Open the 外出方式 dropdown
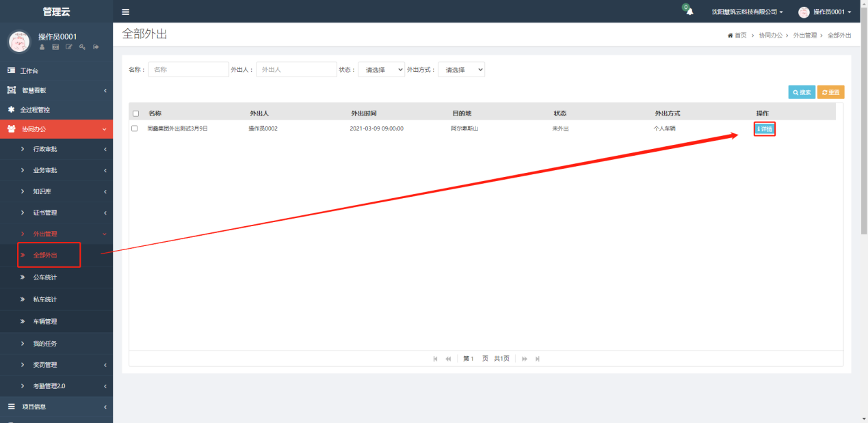868x423 pixels. click(461, 70)
